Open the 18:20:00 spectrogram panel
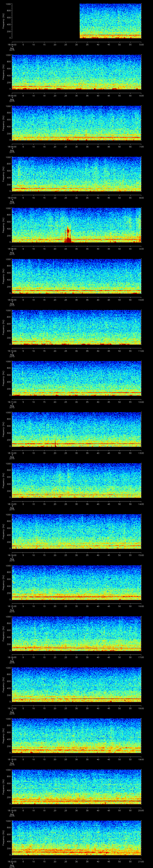Image resolution: width=153 pixels, height=868 pixels. click(76, 838)
